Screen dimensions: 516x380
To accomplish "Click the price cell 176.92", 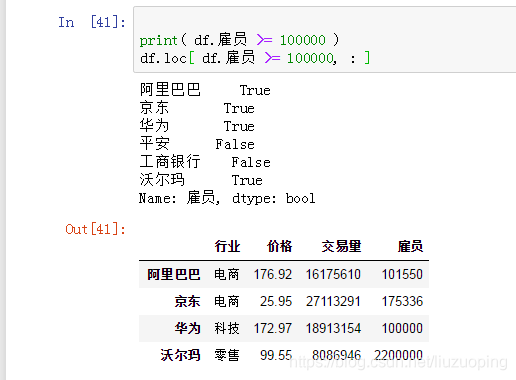I will point(273,275).
